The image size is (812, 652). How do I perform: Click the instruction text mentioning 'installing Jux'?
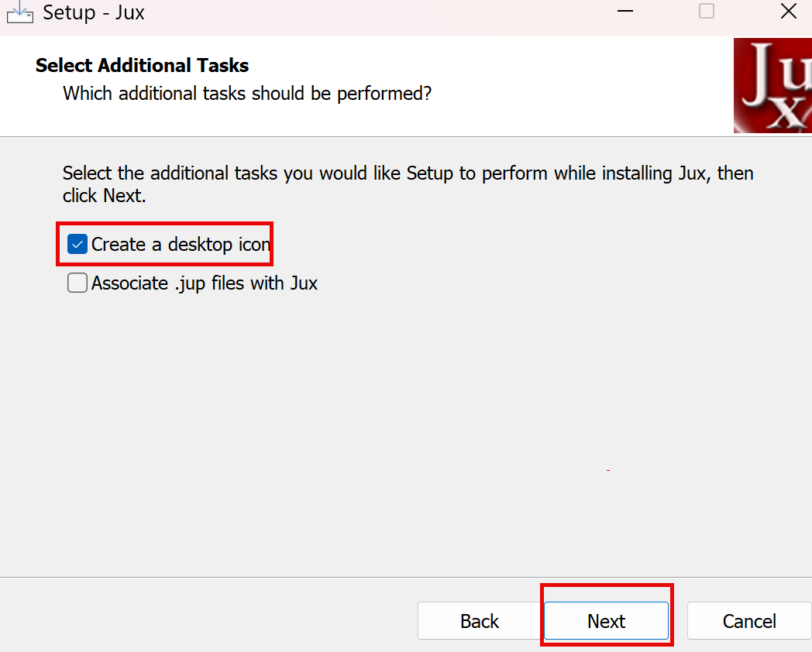coord(408,173)
